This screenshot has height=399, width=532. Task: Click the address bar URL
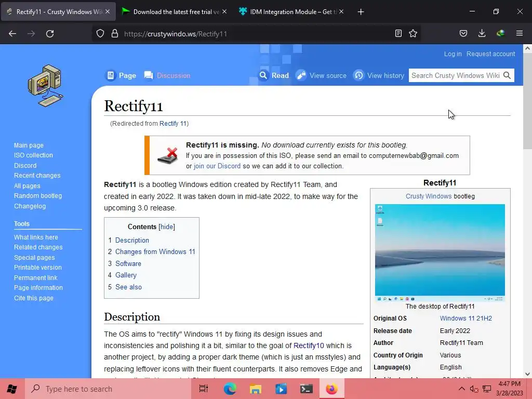coord(176,34)
